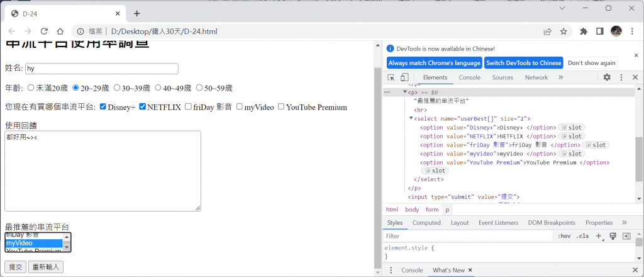Screen dimensions: 644x277
Task: Select the 30~39歲 age radio button
Action: click(116, 88)
